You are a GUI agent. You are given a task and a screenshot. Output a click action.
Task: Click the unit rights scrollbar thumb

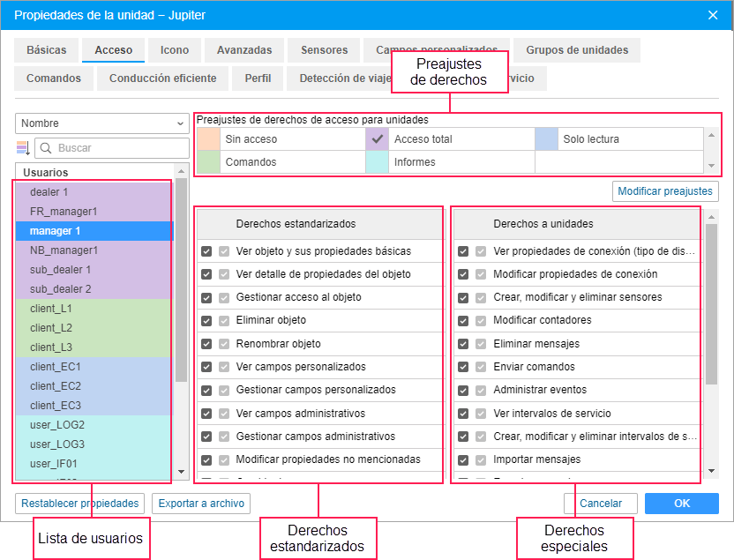click(x=712, y=304)
